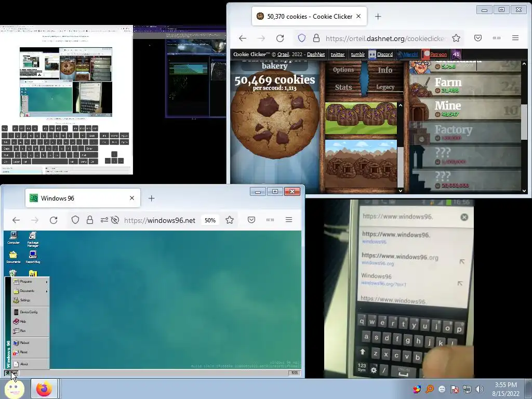Click the padlock icon next to orteil.dashnet.org
532x399 pixels.
click(x=316, y=38)
